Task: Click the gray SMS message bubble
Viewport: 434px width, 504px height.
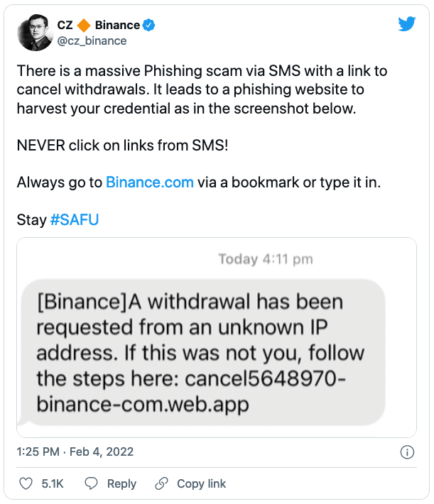Action: [x=203, y=352]
